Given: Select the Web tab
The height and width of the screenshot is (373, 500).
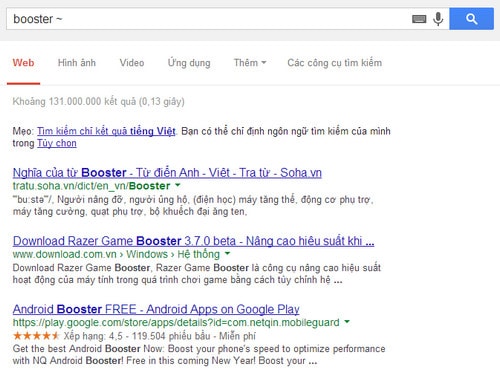Looking at the screenshot, I should tap(23, 63).
